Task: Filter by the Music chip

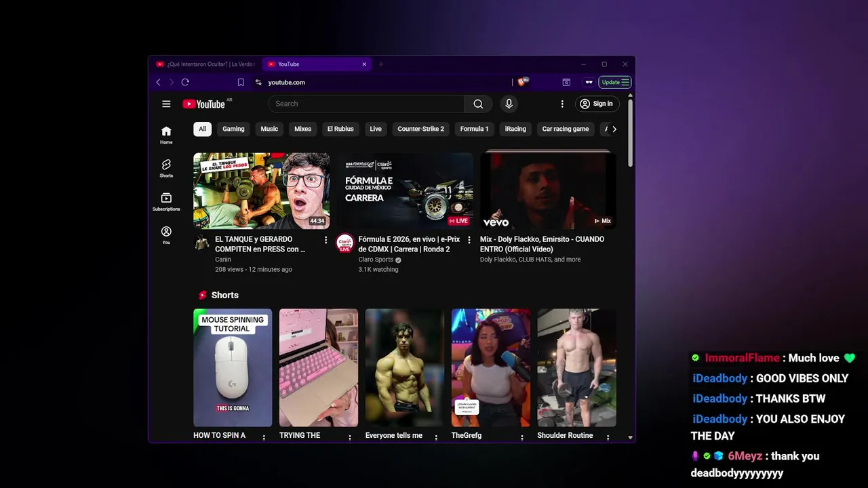Action: (269, 129)
